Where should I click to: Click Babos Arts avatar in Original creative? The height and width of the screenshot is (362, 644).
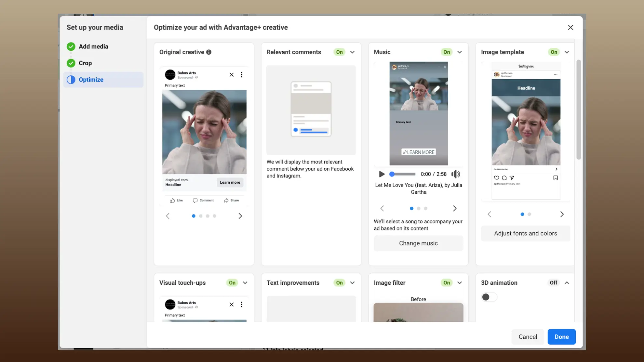(x=170, y=75)
